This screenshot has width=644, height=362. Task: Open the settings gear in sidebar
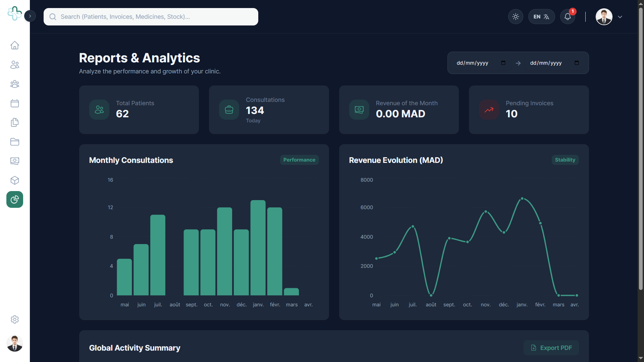coord(15,319)
